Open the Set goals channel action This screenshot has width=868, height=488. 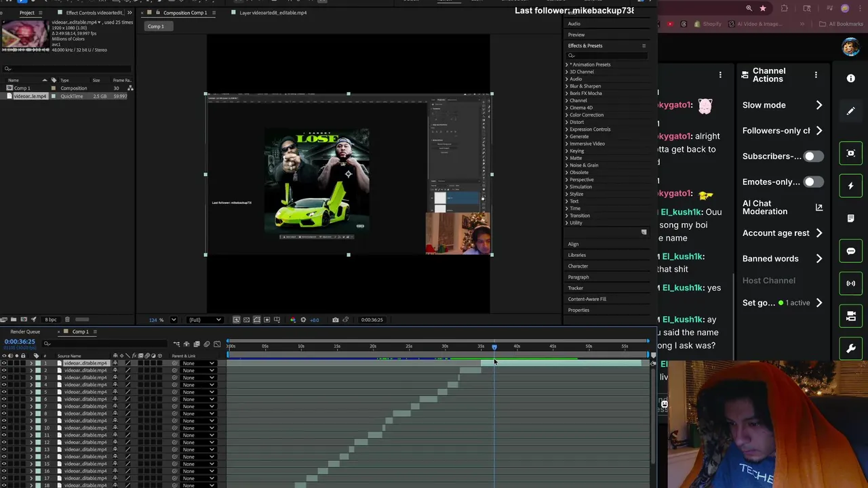782,303
